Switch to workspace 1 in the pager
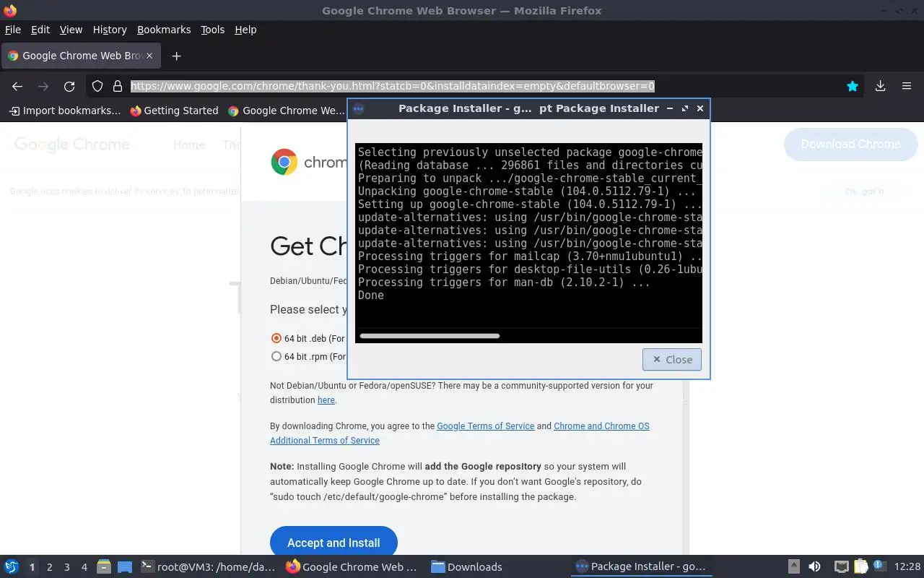The image size is (924, 578). click(32, 567)
